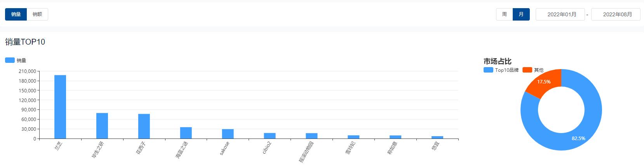Click the 海蓝之谜 bar
644x168 pixels.
tap(186, 133)
